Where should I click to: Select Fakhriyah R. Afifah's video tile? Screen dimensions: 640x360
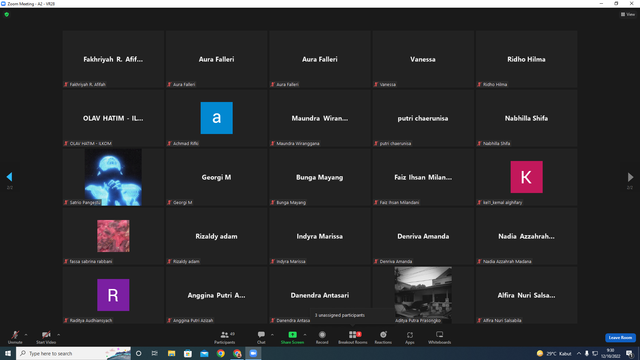[113, 59]
